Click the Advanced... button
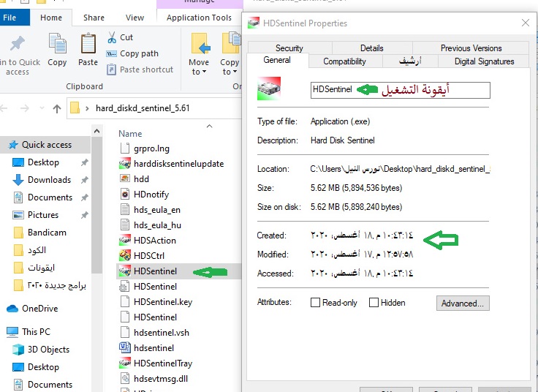Viewport: 538px width, 392px height. (463, 303)
